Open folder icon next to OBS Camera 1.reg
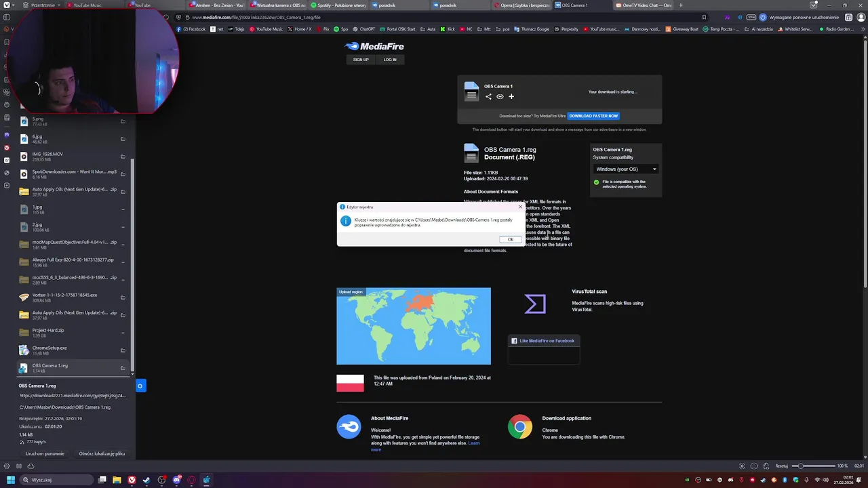The image size is (868, 488). [123, 368]
